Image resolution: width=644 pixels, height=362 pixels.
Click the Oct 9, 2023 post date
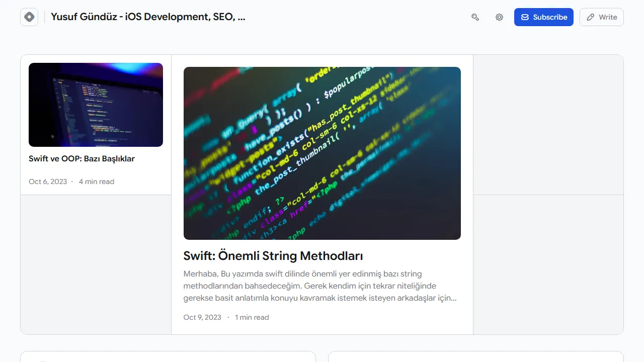pyautogui.click(x=202, y=317)
